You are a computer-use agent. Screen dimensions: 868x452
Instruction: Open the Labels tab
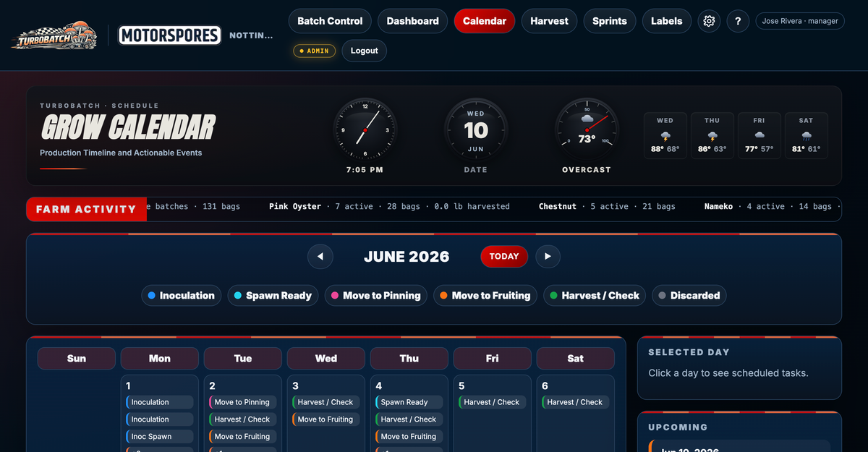(x=666, y=21)
